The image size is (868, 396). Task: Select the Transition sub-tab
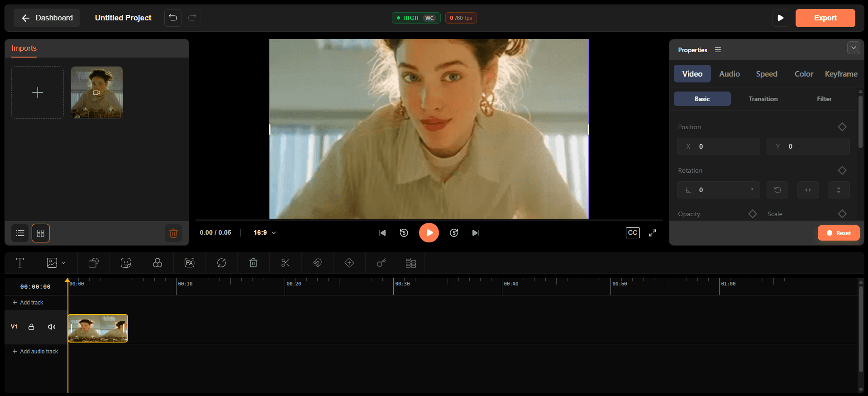point(763,99)
